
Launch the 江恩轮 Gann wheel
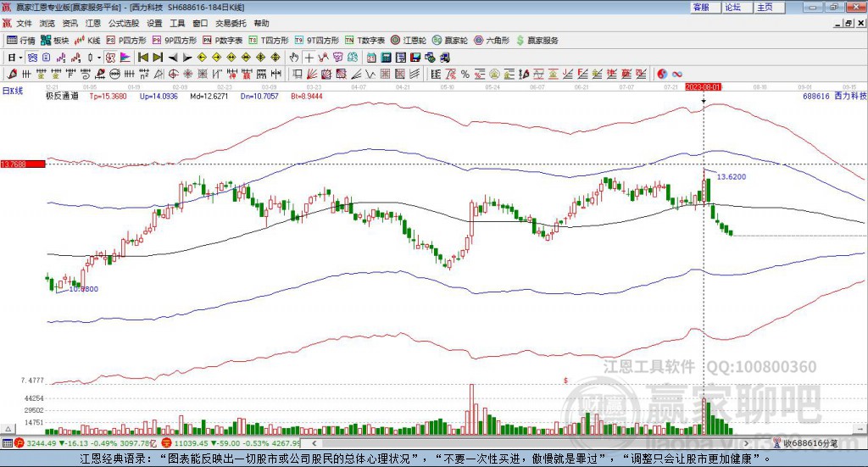[409, 41]
